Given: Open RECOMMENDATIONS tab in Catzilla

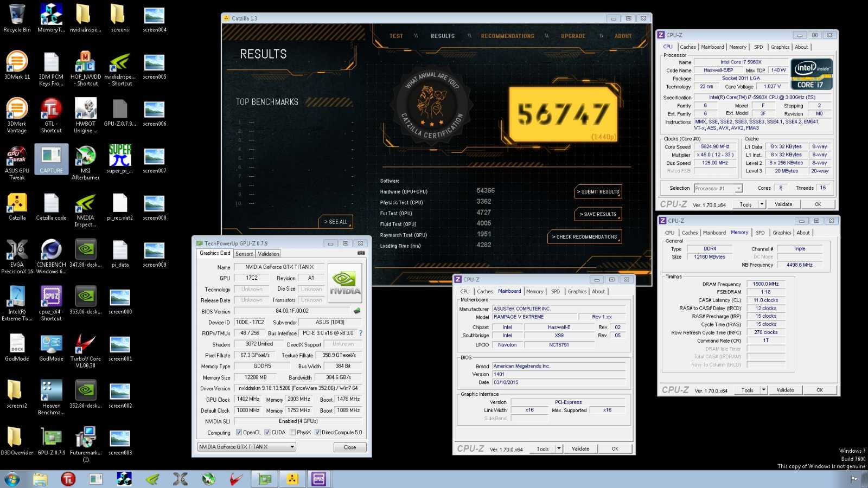Looking at the screenshot, I should (x=508, y=36).
